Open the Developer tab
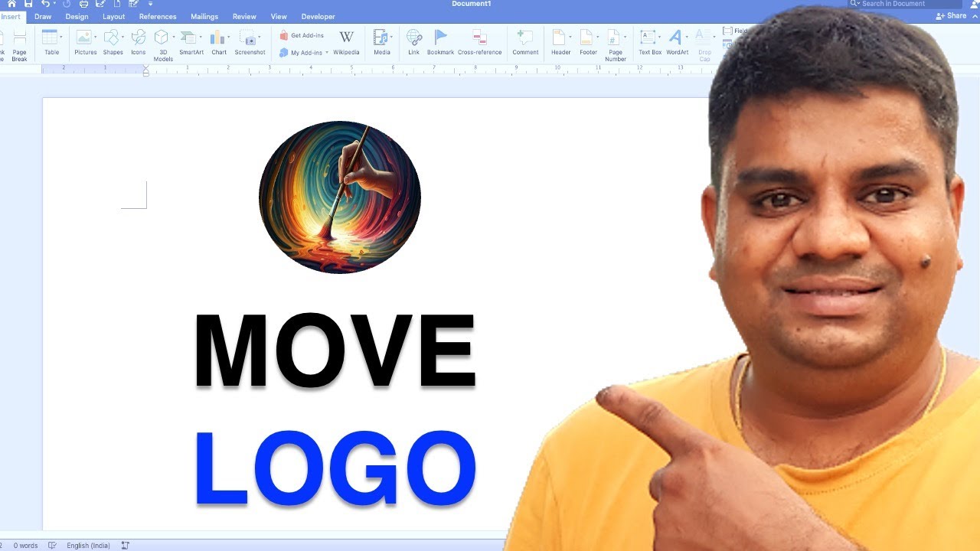The width and height of the screenshot is (980, 551). click(318, 16)
